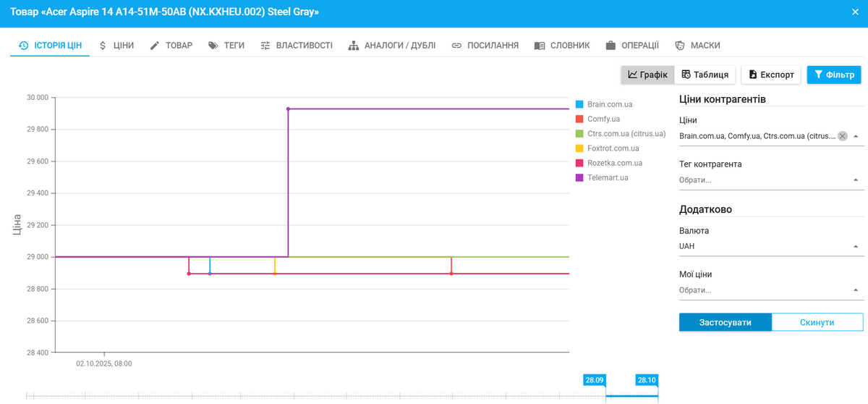This screenshot has height=404, width=868.
Task: Click the briefcase icon for Операції
Action: pyautogui.click(x=610, y=46)
